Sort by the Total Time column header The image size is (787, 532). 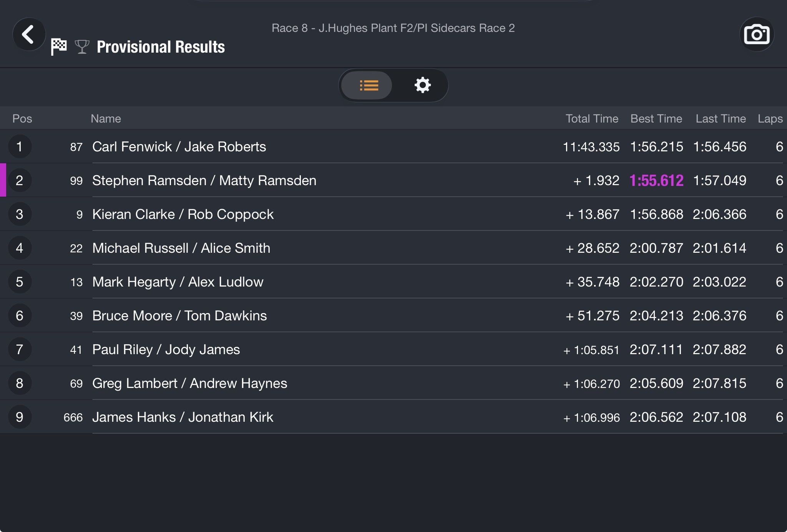point(592,119)
